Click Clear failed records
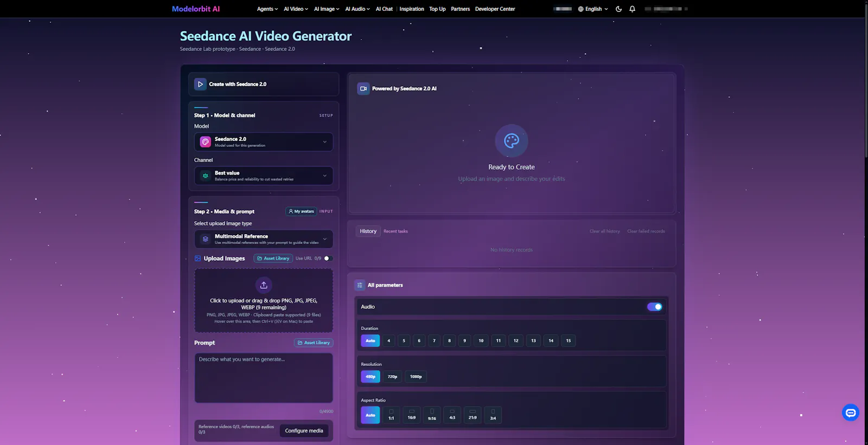Viewport: 868px width, 445px height. tap(646, 231)
